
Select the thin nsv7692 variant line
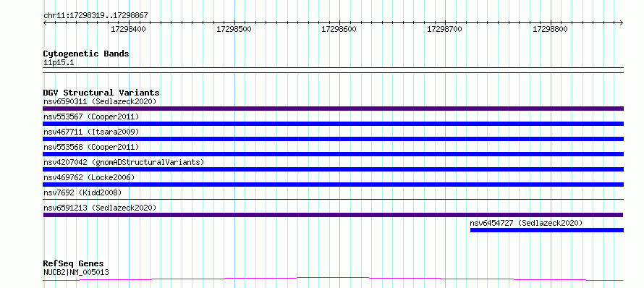point(333,199)
